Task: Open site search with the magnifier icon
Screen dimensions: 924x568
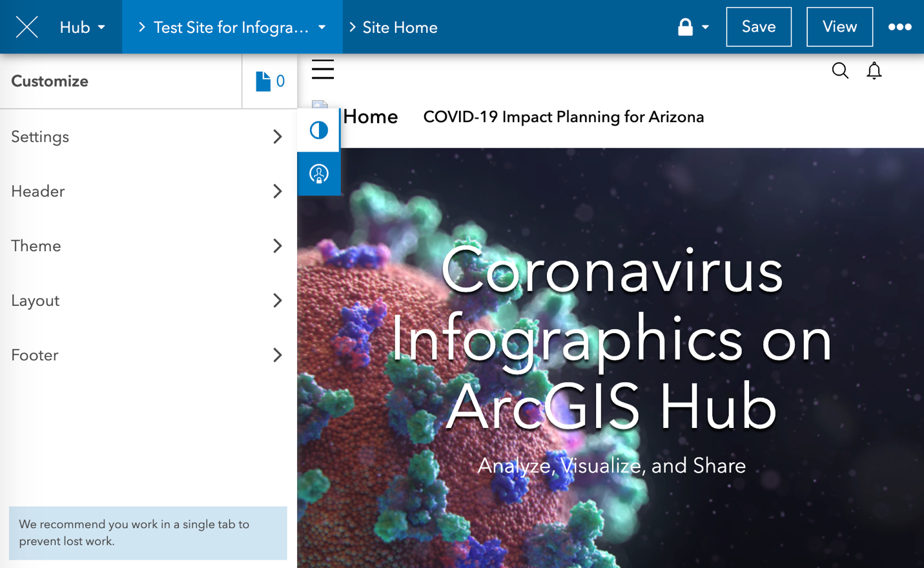Action: coord(840,70)
